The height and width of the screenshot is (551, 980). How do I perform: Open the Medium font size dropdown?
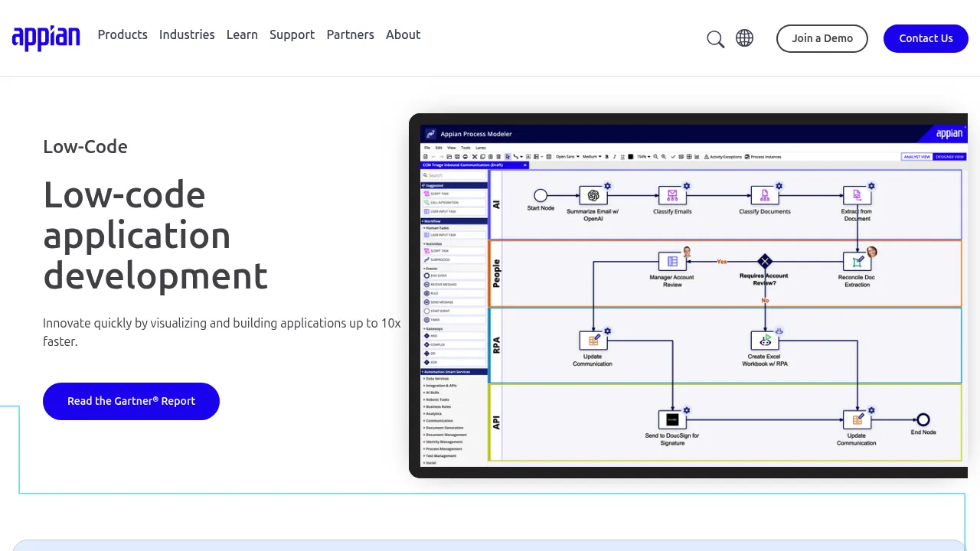[592, 157]
